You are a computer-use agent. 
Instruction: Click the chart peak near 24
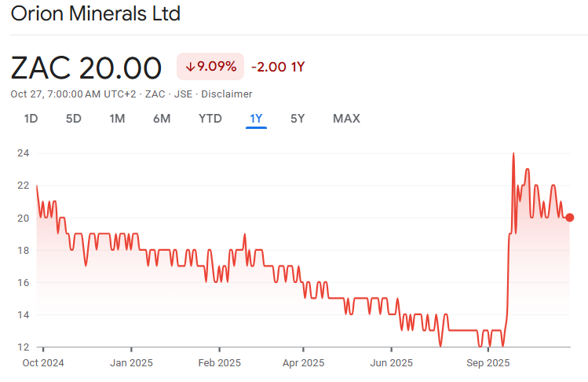[x=513, y=154]
